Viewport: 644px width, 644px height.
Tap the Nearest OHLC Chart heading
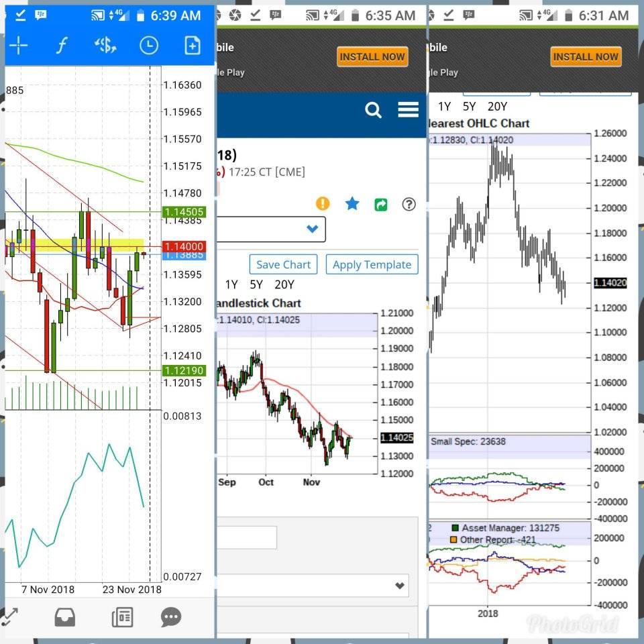[479, 123]
